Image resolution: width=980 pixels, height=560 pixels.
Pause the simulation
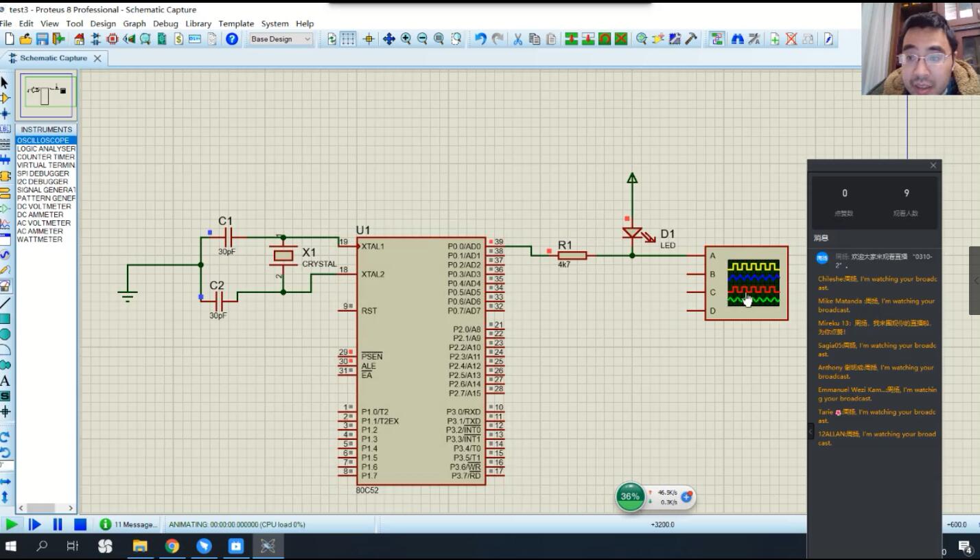pos(58,524)
